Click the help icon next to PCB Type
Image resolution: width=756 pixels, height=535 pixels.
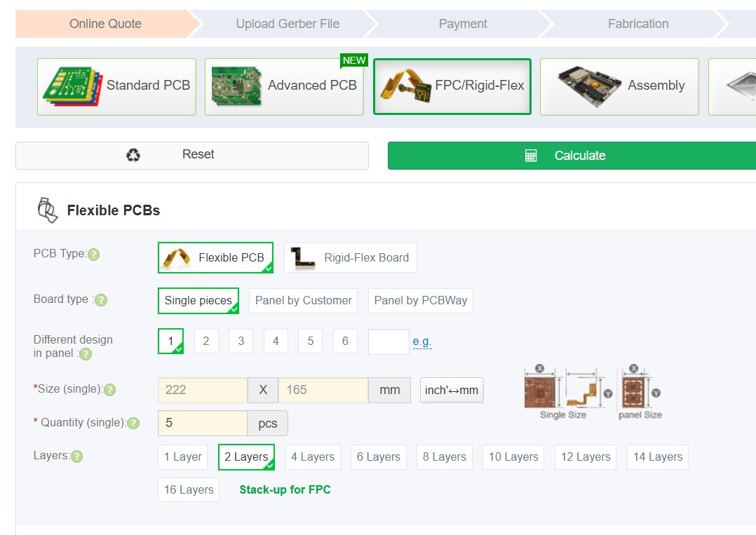[94, 255]
